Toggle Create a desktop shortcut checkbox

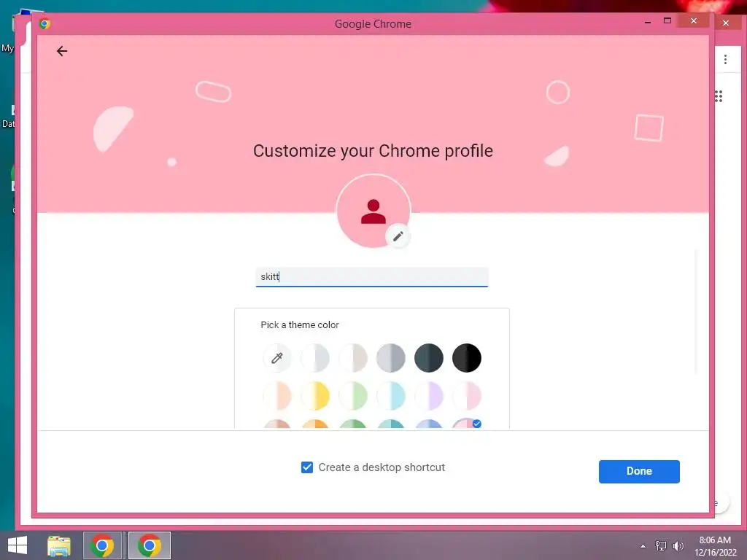(x=307, y=467)
